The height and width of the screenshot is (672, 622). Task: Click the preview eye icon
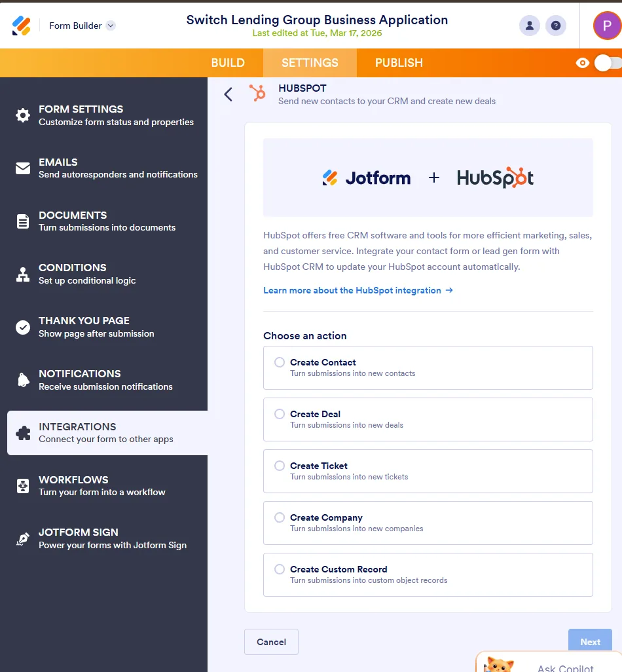582,64
